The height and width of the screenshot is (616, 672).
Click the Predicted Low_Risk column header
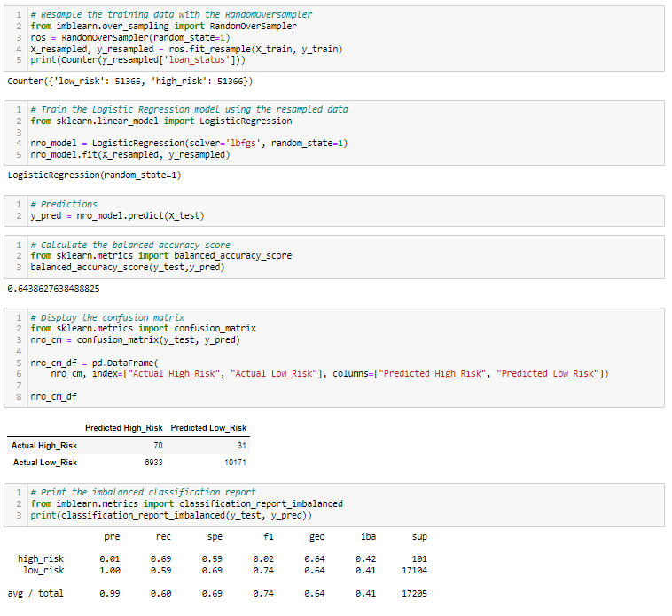(x=208, y=428)
